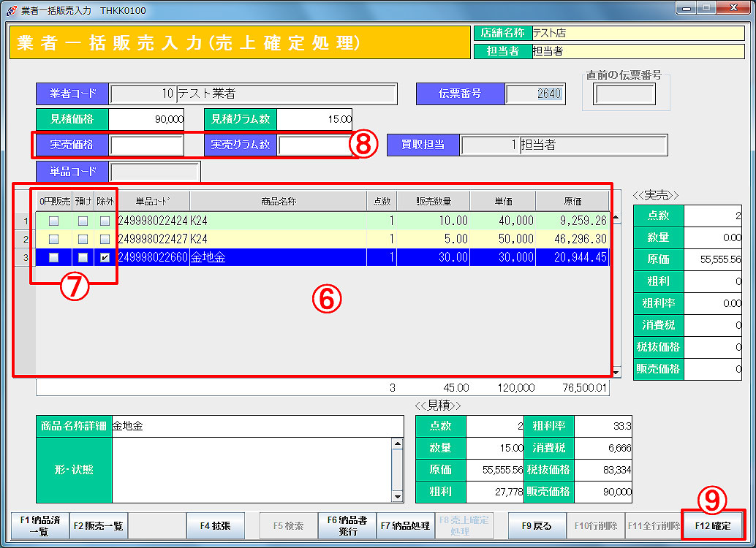Click the 実売価格 input field

click(146, 145)
